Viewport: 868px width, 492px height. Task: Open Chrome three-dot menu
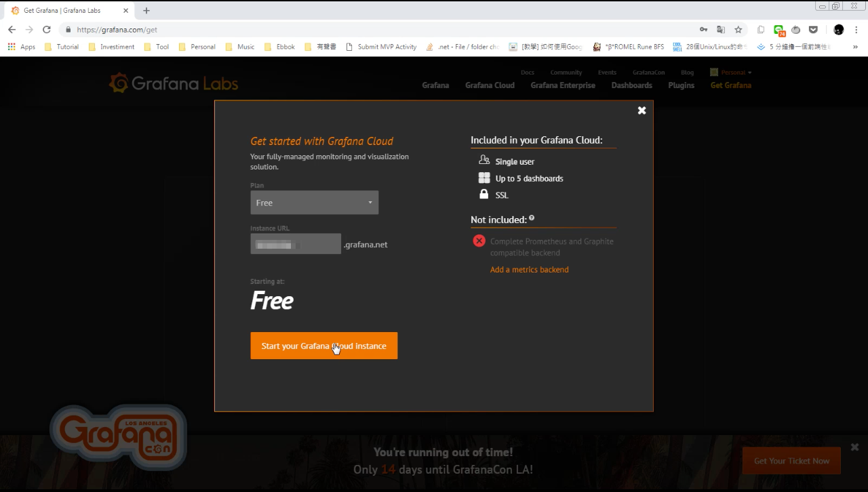[x=856, y=30]
